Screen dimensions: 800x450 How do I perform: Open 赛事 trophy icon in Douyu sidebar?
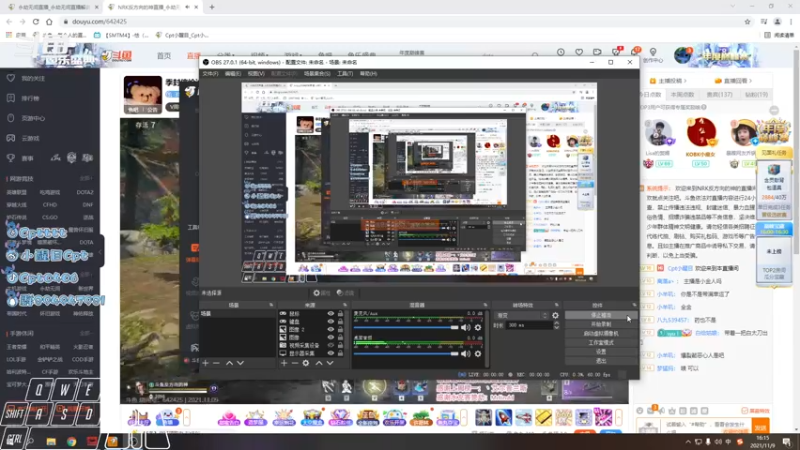pyautogui.click(x=11, y=158)
